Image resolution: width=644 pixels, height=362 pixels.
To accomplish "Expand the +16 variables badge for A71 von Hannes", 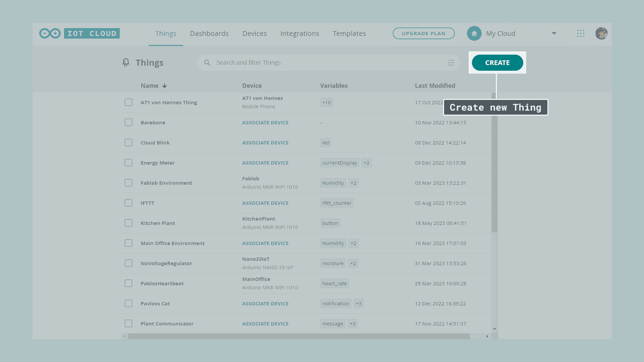I will [326, 103].
